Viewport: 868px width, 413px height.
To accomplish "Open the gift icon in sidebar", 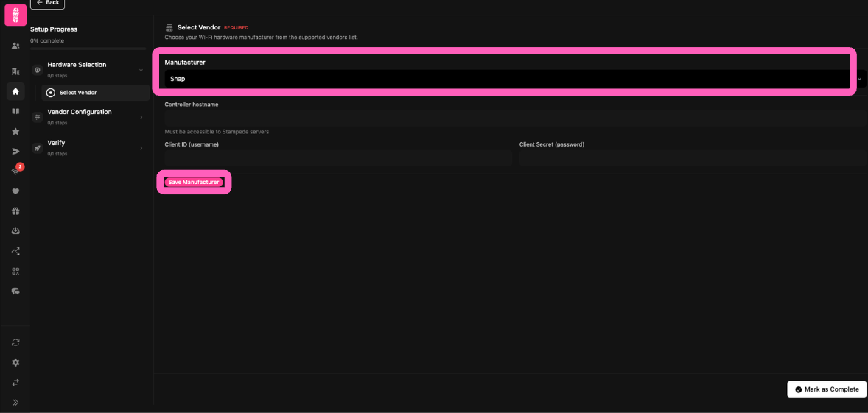I will pos(15,211).
